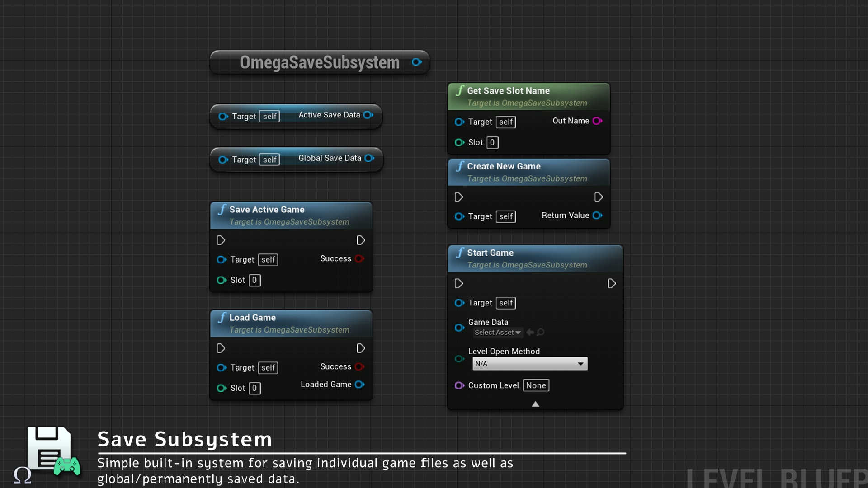Edit the Slot value on Save Active Game

click(x=255, y=280)
